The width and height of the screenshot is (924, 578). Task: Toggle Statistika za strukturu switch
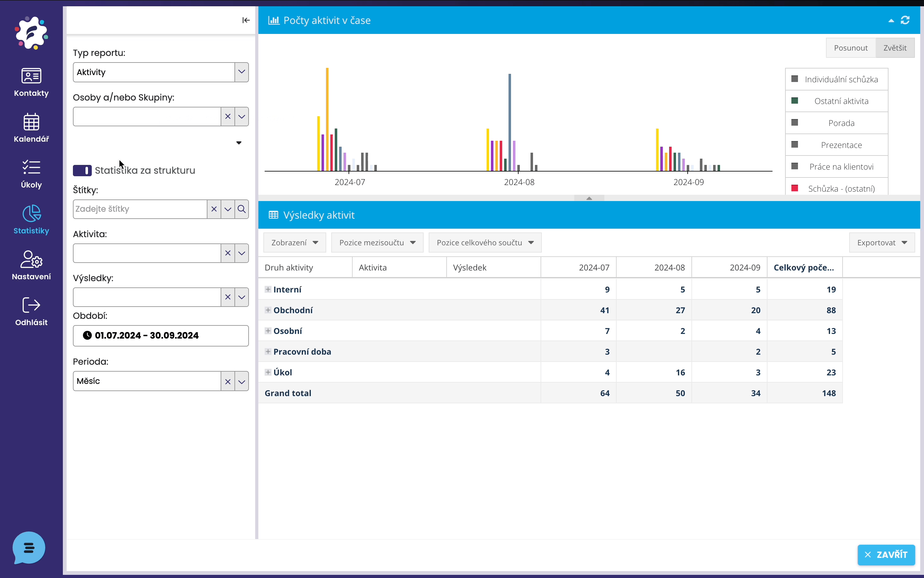coord(82,171)
